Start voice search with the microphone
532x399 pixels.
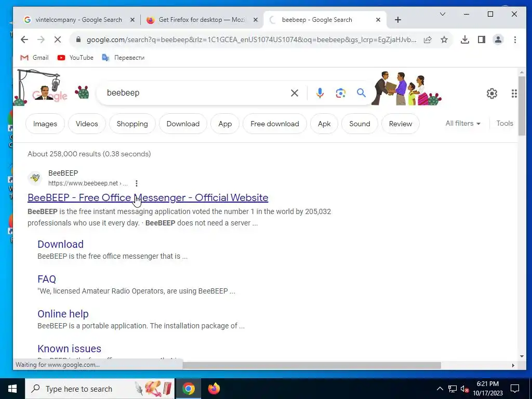tap(320, 92)
